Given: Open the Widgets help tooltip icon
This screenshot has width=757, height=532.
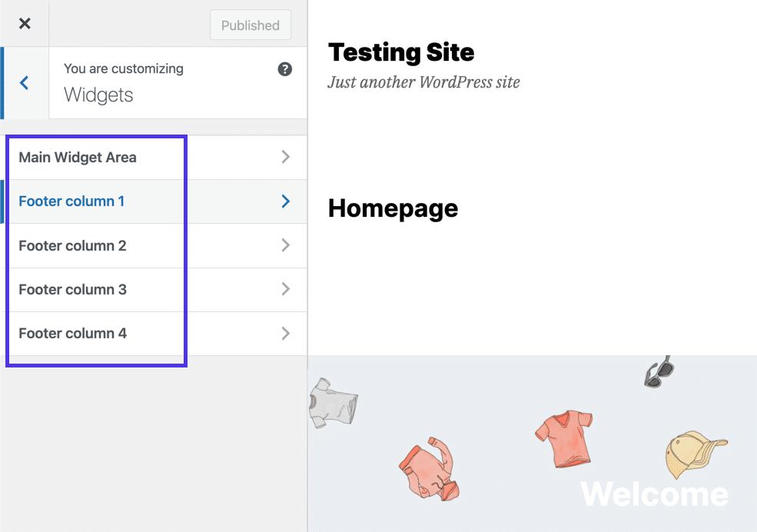Looking at the screenshot, I should click(x=285, y=69).
